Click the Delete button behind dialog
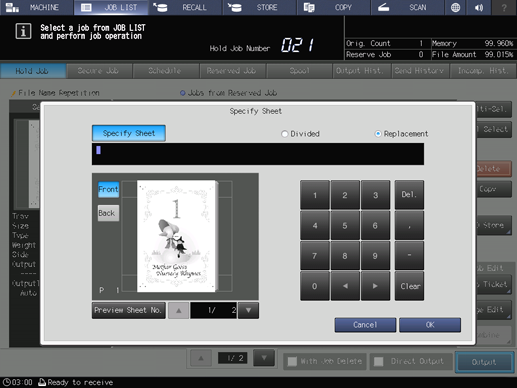The width and height of the screenshot is (517, 388). (493, 169)
